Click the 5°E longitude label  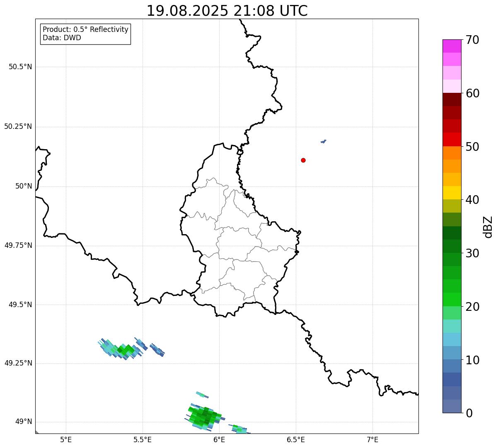66,439
